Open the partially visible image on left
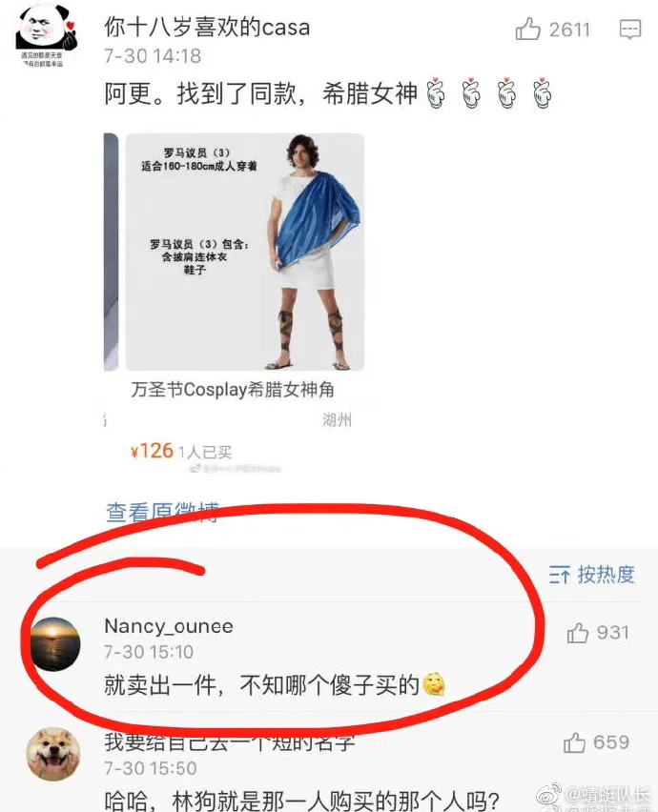Screen dimensions: 658x812 (x=111, y=252)
